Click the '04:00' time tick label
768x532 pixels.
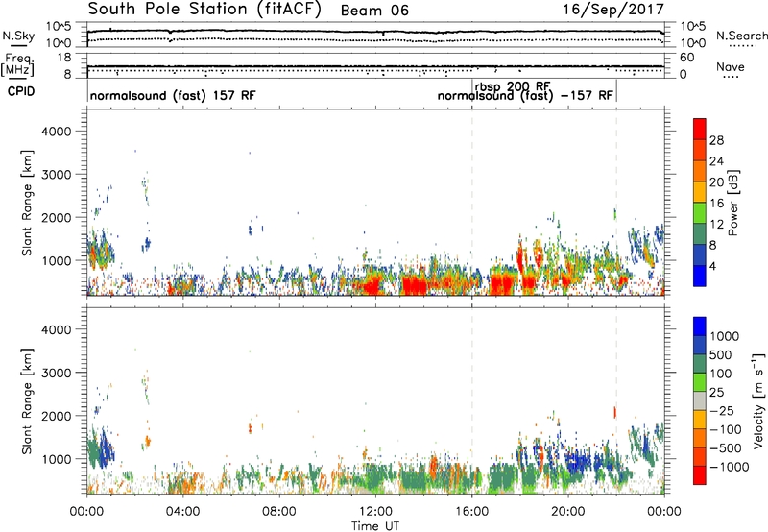[182, 512]
